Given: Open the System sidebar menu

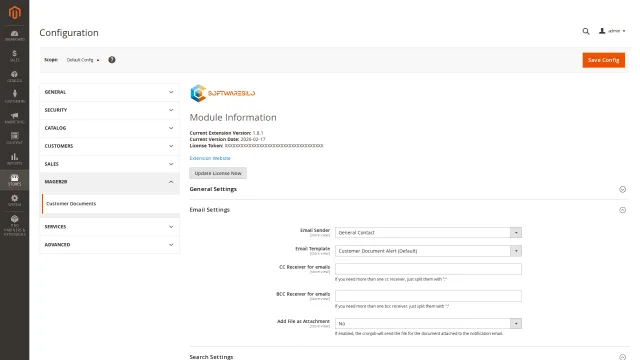Looking at the screenshot, I should [14, 200].
